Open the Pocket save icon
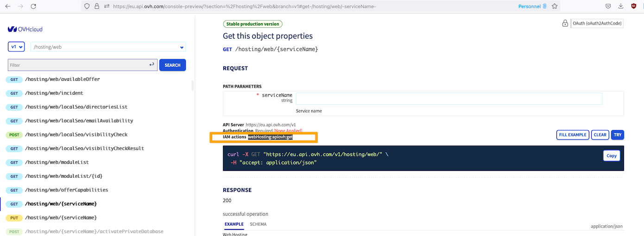This screenshot has height=236, width=644. tap(608, 6)
